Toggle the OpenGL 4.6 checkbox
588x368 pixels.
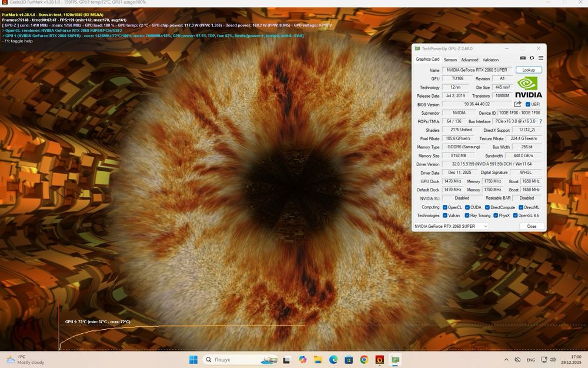click(515, 216)
